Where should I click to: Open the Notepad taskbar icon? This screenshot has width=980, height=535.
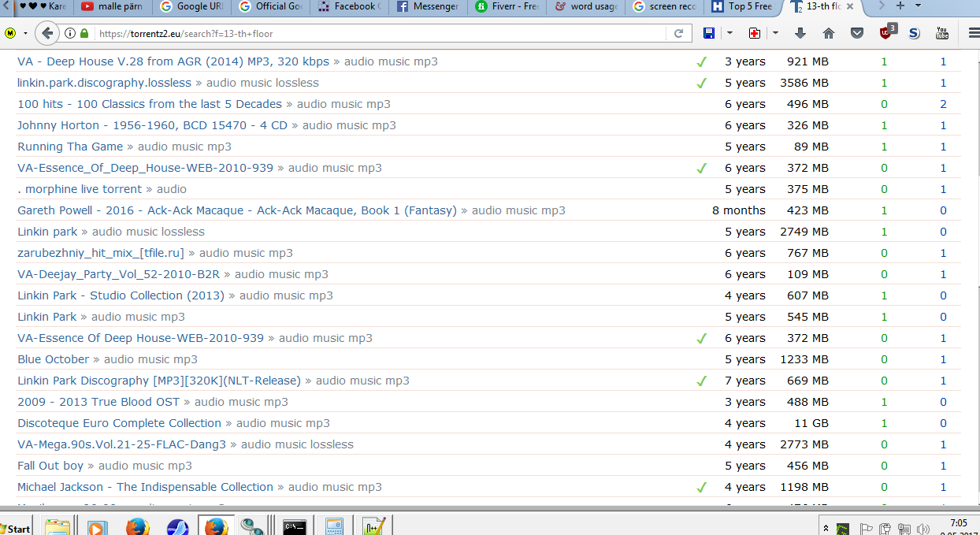click(x=373, y=527)
